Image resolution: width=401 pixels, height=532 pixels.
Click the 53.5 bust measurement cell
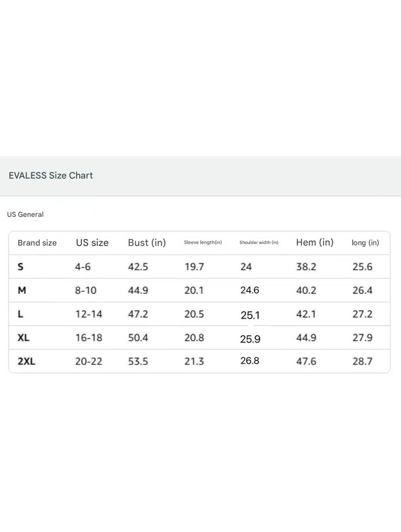coord(138,361)
